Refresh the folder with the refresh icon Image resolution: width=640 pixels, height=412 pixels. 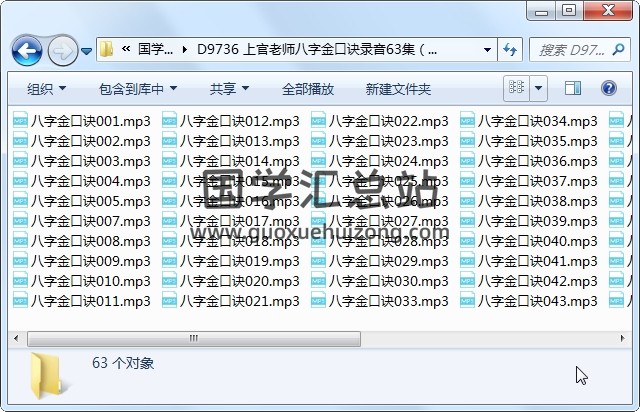pos(510,50)
